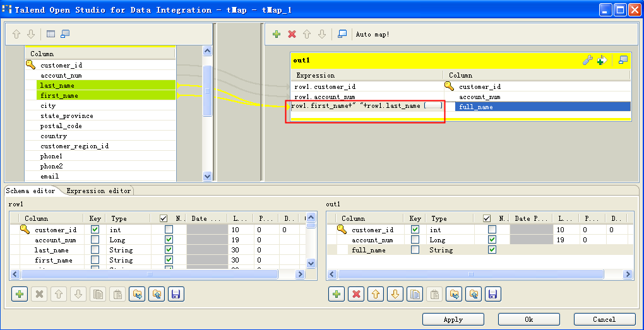Screen dimensions: 644x330
Task: Minimize the out1 output table
Action: [623, 60]
